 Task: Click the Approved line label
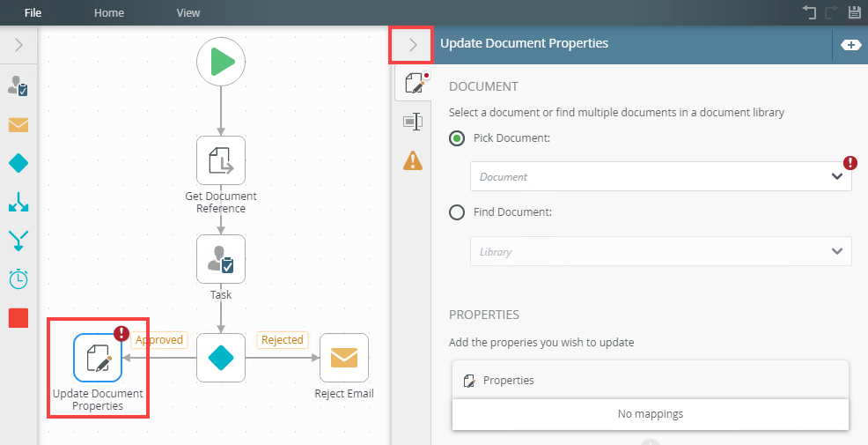tap(159, 340)
